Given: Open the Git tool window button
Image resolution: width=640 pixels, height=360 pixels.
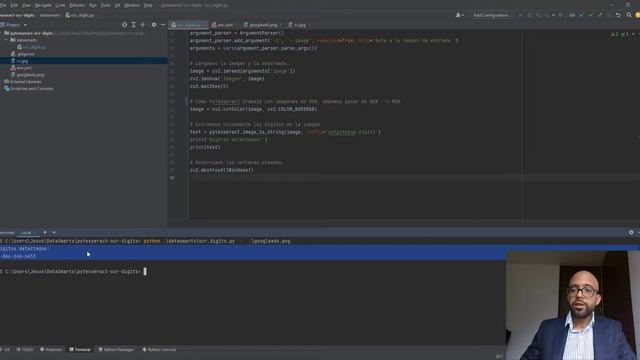Looking at the screenshot, I should pyautogui.click(x=5, y=349).
